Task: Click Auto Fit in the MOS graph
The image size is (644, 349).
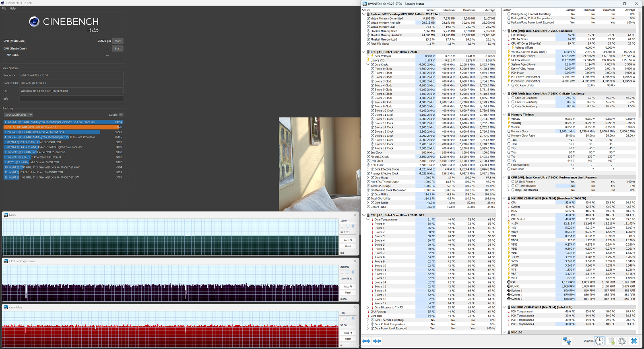Action: [348, 240]
